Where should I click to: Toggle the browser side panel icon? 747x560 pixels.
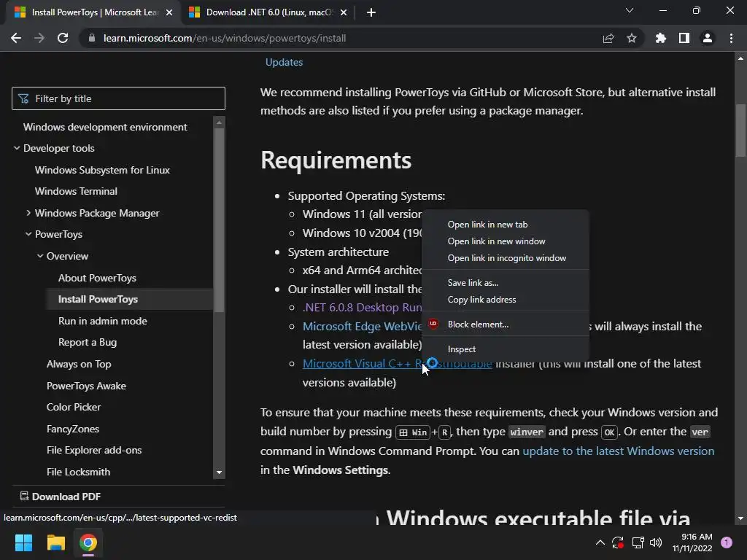click(684, 38)
